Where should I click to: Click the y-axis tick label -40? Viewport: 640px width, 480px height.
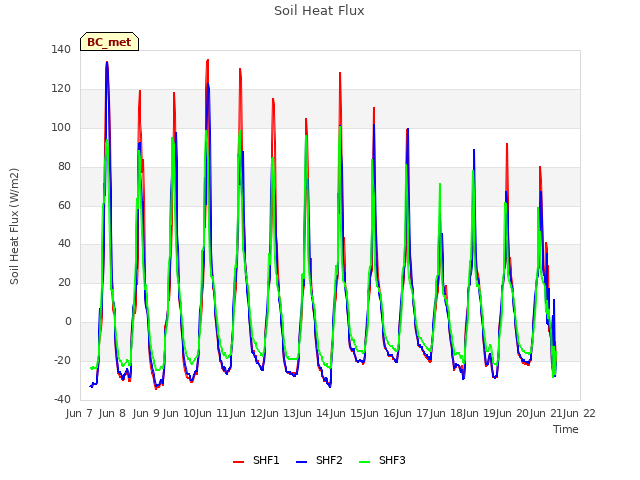tap(62, 399)
